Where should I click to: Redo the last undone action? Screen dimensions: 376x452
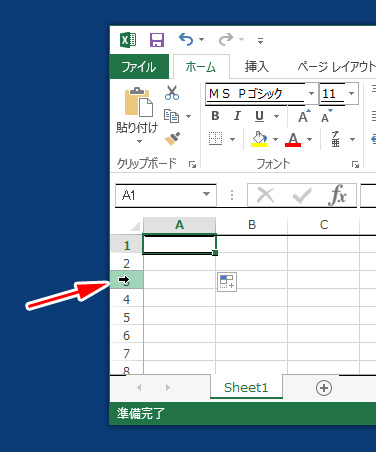point(226,39)
